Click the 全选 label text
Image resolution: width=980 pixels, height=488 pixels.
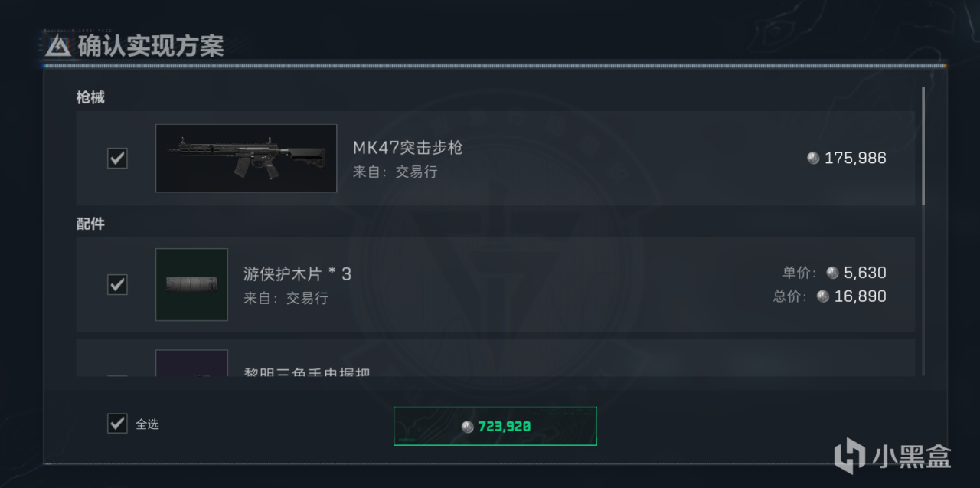click(148, 424)
